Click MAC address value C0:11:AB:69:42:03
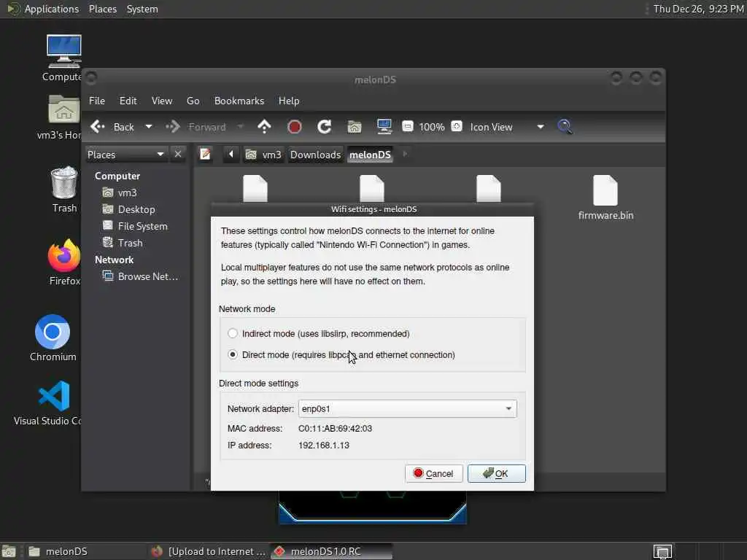Viewport: 747px width, 560px height. (x=335, y=428)
